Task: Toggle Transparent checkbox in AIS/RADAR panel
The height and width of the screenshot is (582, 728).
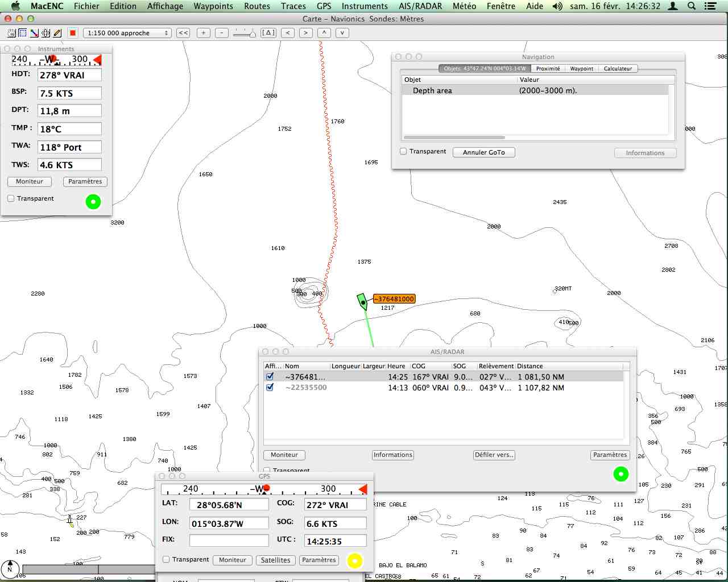Action: [267, 471]
